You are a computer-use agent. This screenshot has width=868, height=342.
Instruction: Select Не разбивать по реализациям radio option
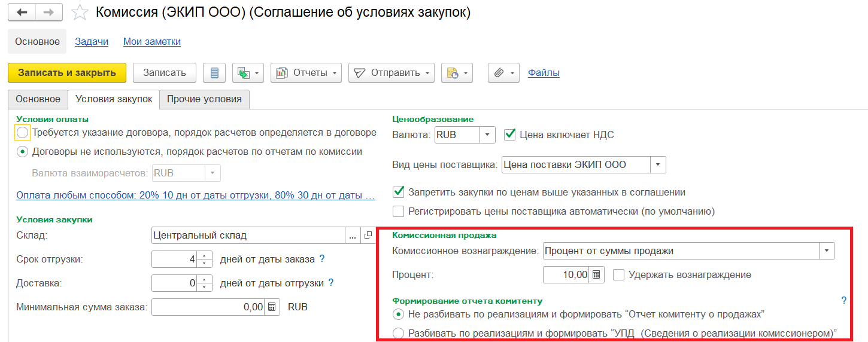[x=398, y=314]
